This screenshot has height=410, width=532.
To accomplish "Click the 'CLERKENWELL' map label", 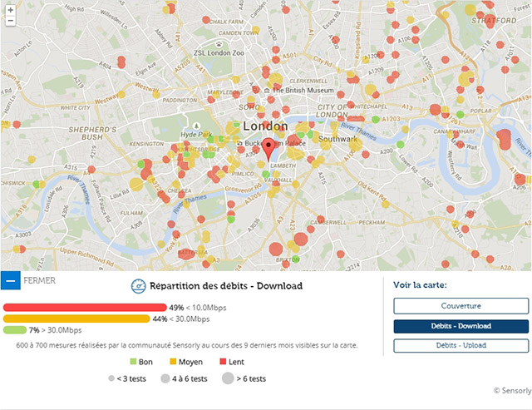I will point(308,82).
